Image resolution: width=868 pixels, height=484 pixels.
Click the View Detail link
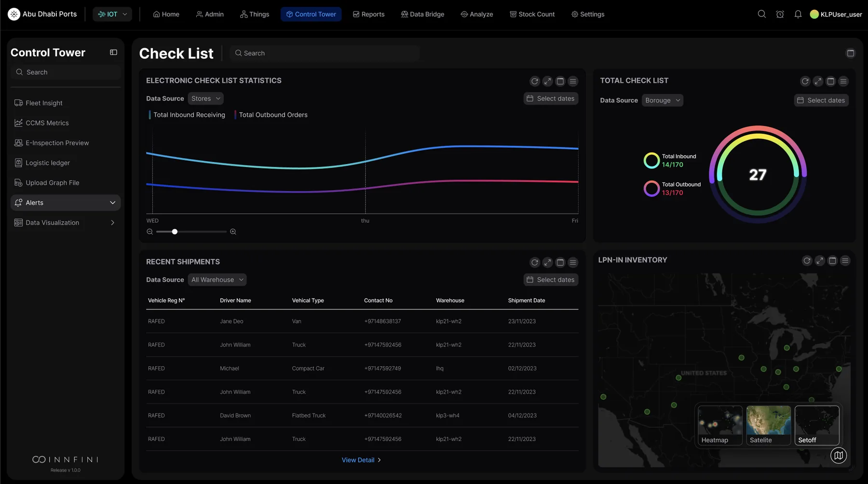pyautogui.click(x=361, y=460)
